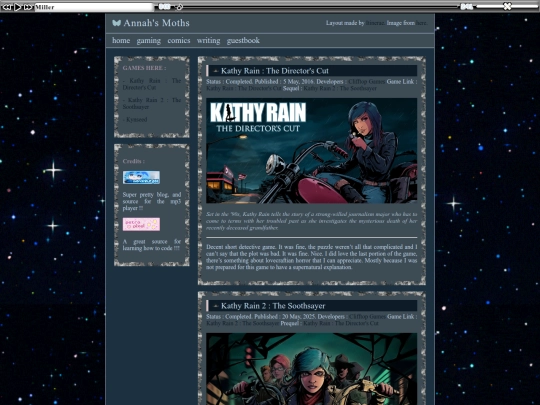Viewport: 540px width, 405px height.
Task: Go to the home page
Action: click(x=121, y=40)
